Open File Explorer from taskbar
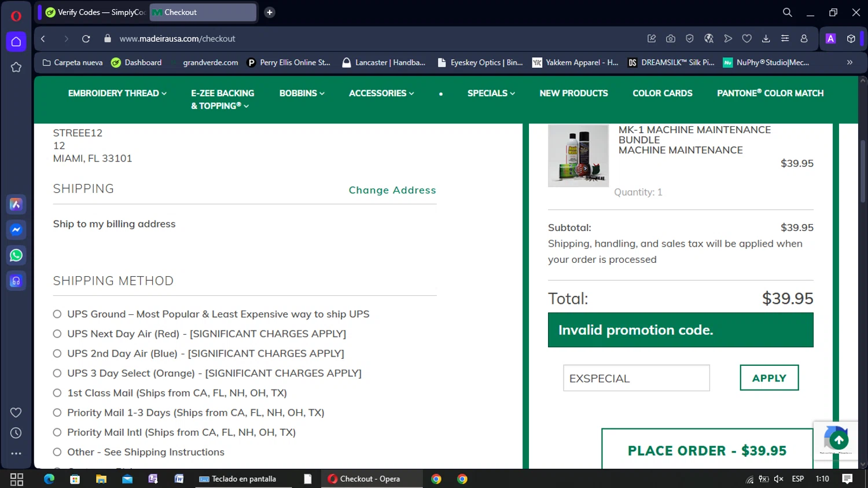This screenshot has width=868, height=488. tap(101, 479)
